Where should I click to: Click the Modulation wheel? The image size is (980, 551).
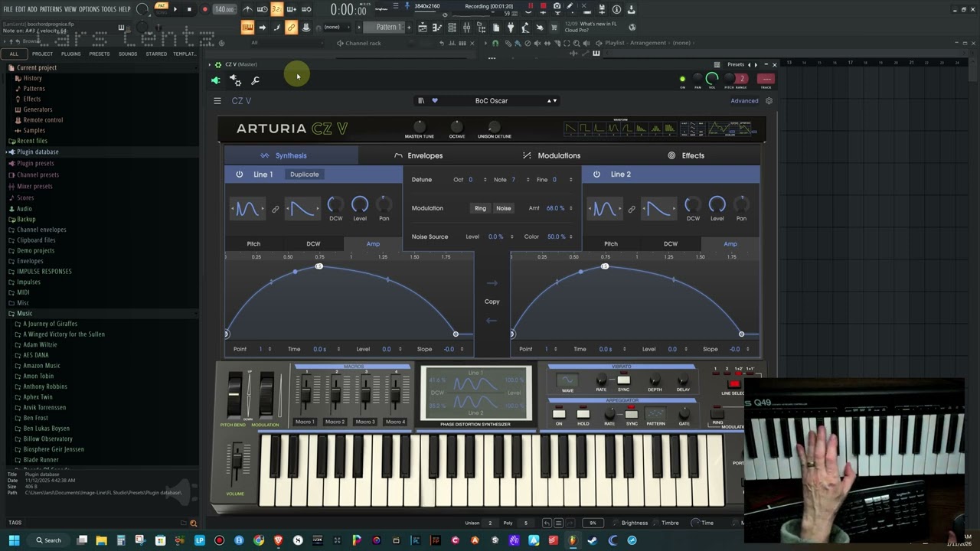click(266, 395)
